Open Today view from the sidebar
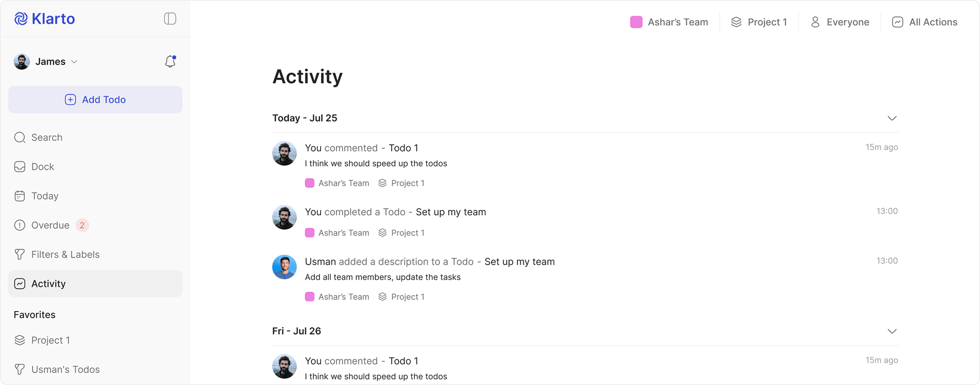980x385 pixels. (x=44, y=196)
